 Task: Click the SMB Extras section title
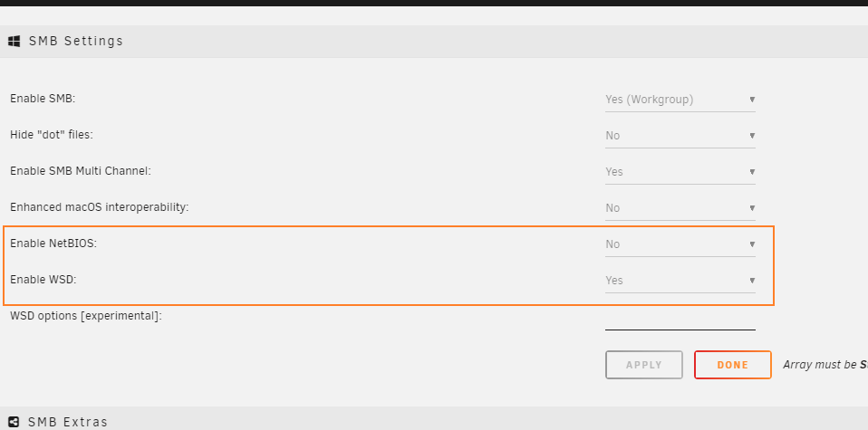[68, 422]
